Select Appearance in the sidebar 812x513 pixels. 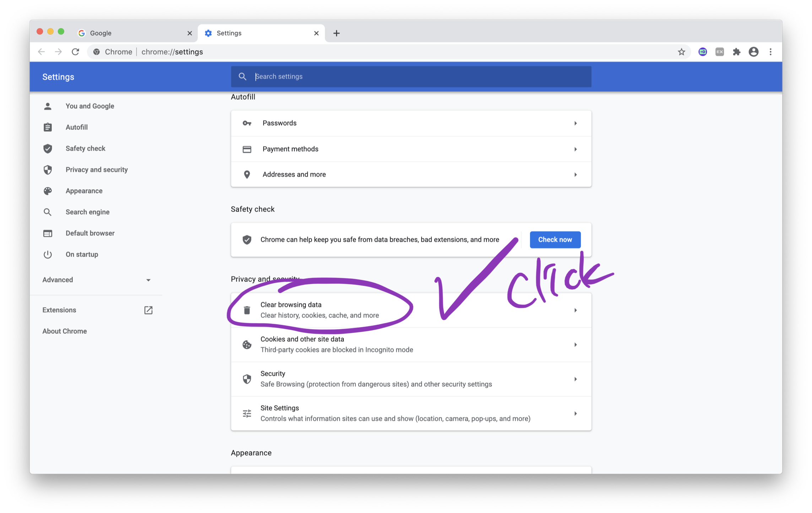[84, 191]
